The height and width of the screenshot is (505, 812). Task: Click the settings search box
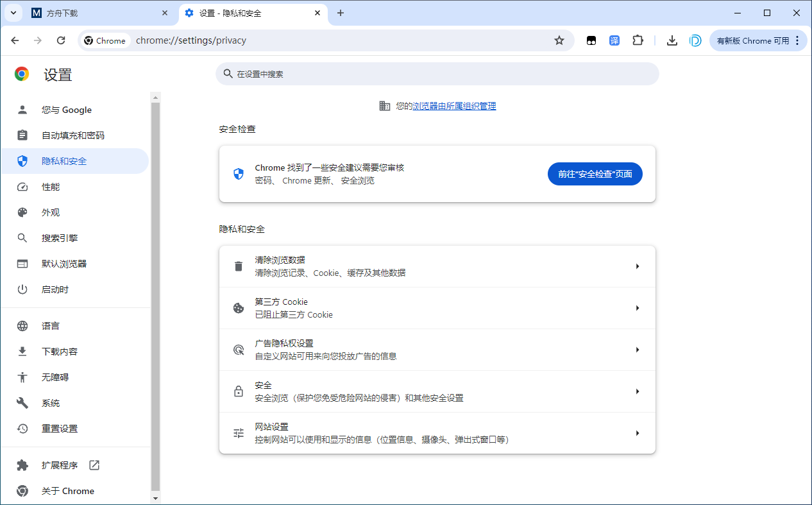tap(438, 74)
